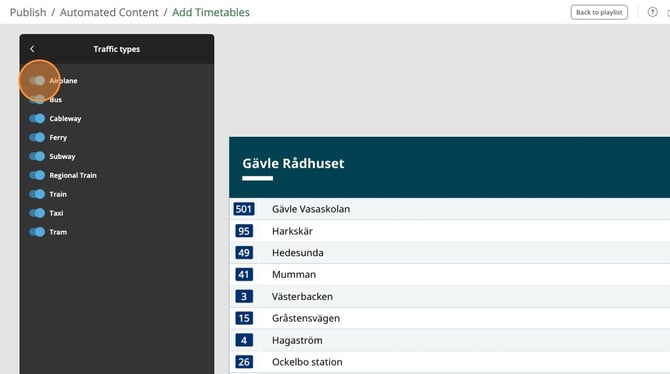
Task: Select the Mumman destination row
Action: 450,274
